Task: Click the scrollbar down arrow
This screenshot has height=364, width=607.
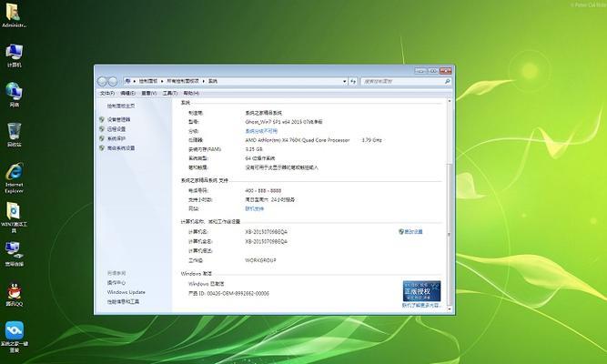Action: [450, 308]
